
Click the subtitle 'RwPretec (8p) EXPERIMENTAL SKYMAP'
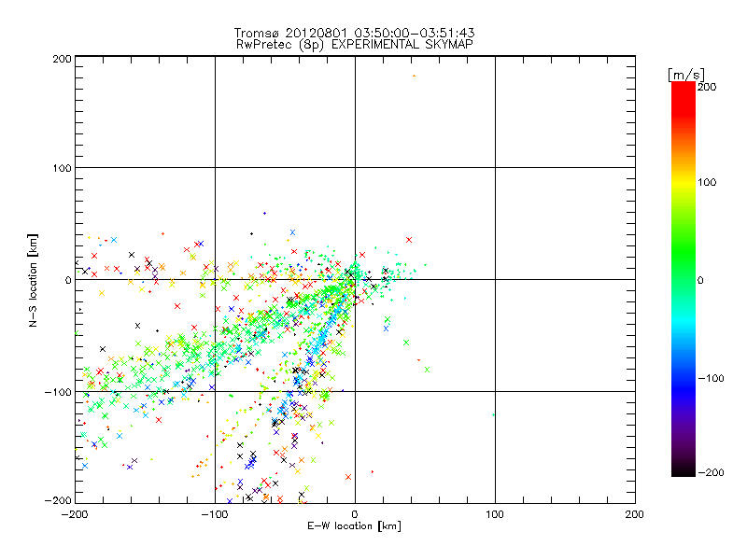pyautogui.click(x=355, y=45)
